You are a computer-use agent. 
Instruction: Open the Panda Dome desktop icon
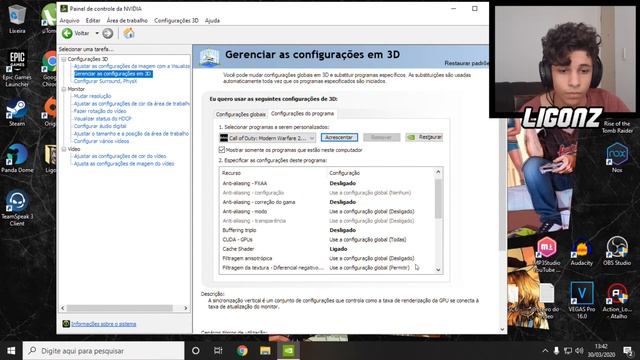[x=17, y=158]
